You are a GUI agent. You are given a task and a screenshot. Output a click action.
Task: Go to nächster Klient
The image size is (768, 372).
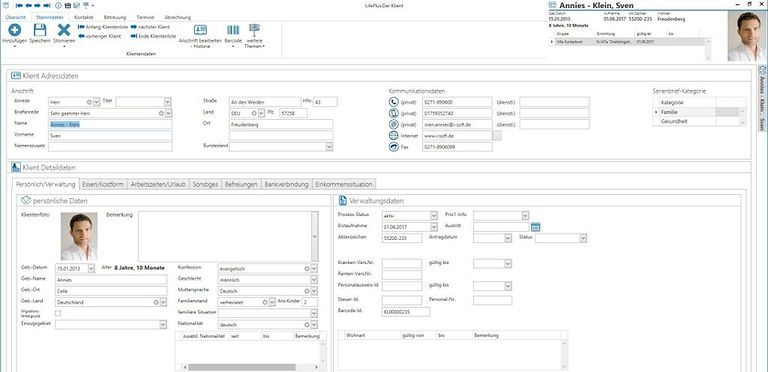[x=150, y=27]
